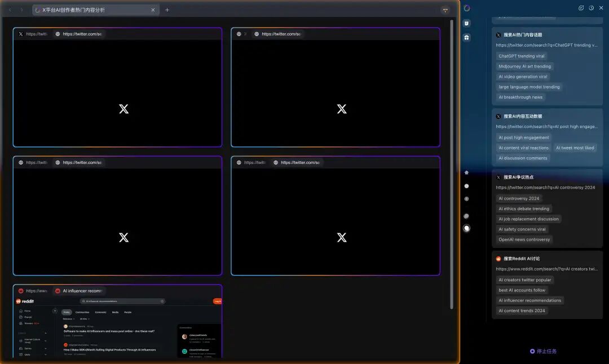Click the X logo in the bottom-right Twitter panel

[x=342, y=237]
